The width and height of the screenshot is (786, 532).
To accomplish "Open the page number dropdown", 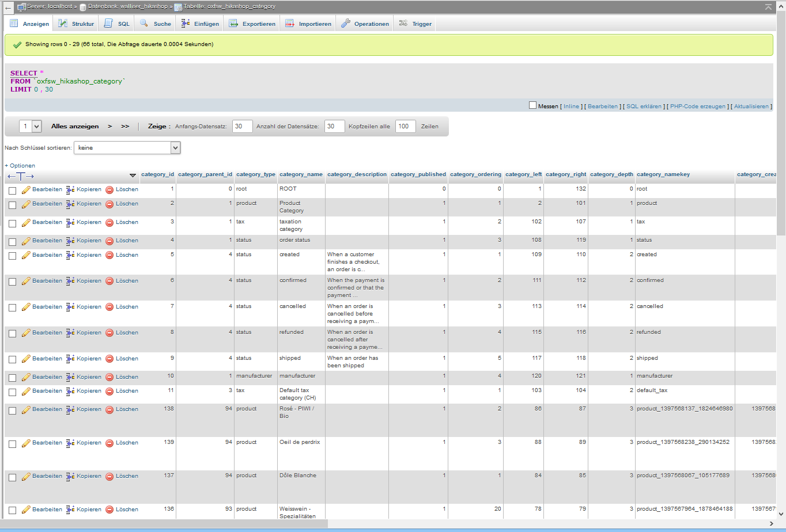I will tap(31, 127).
